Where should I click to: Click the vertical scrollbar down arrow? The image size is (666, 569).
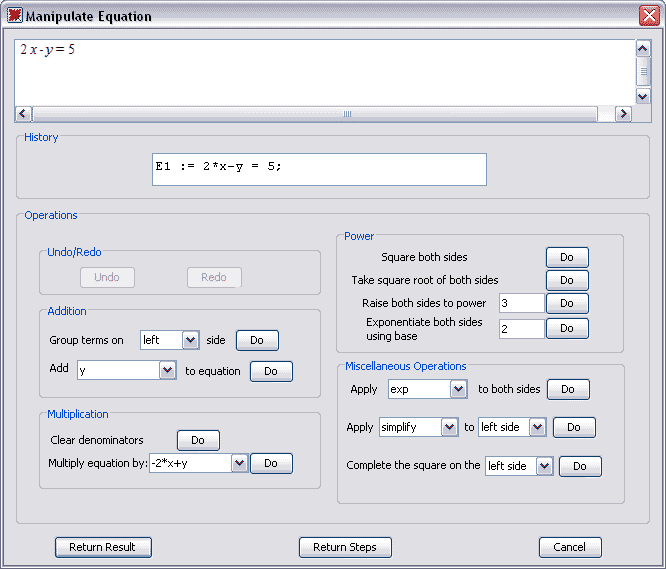(x=643, y=96)
